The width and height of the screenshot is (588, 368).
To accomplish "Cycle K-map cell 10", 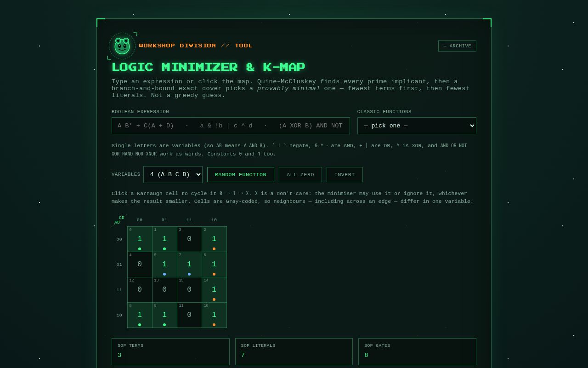I will pyautogui.click(x=214, y=315).
